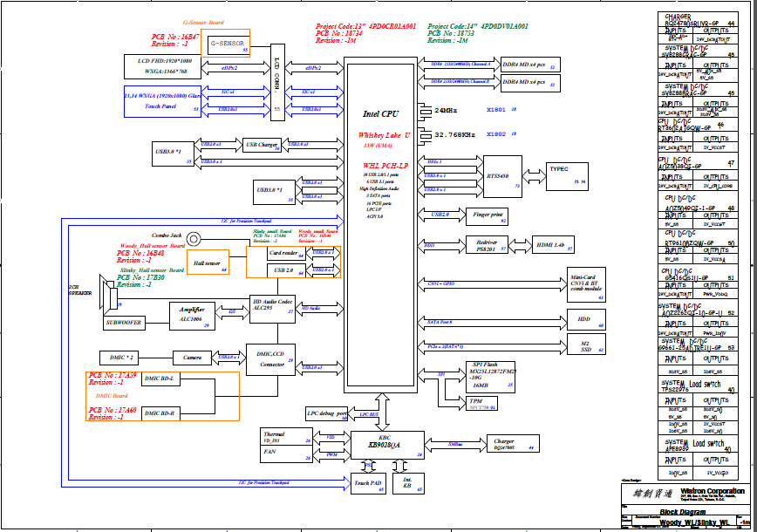Click the HDMI 1.4b block
757x532 pixels.
click(x=553, y=245)
